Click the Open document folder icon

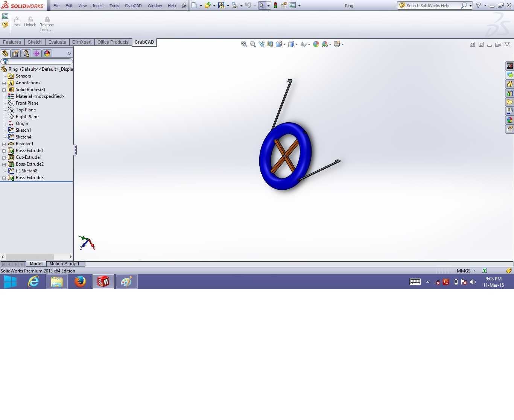click(207, 5)
